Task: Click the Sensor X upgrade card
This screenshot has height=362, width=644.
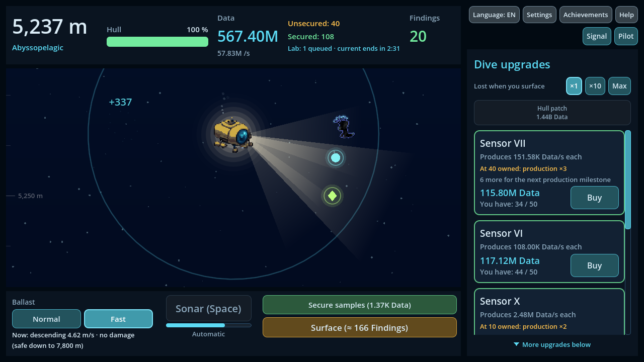Action: click(x=549, y=312)
